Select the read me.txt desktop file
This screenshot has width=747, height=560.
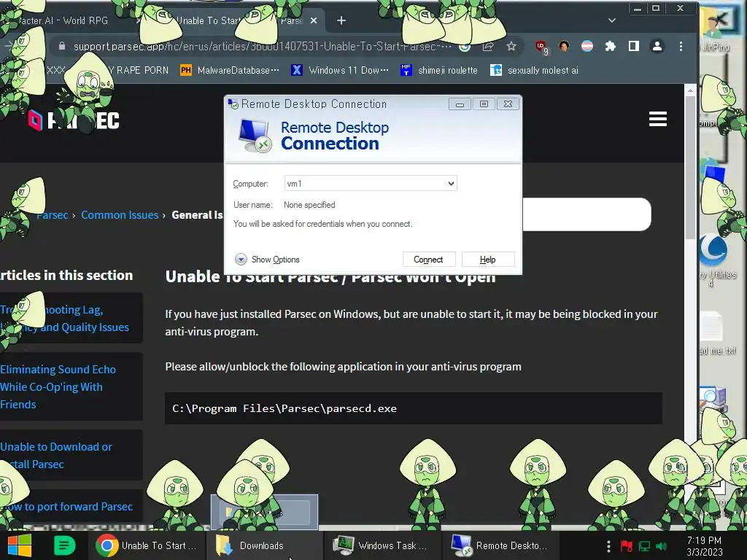tap(715, 333)
